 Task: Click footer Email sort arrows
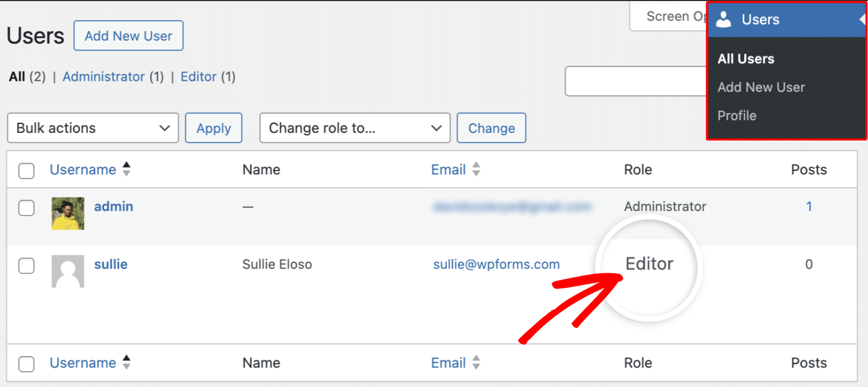pos(476,363)
